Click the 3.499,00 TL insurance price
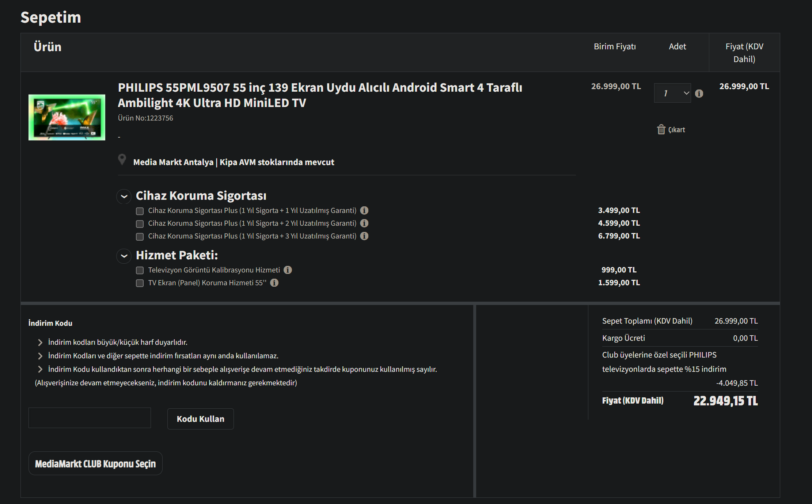Viewport: 812px width, 504px height. coord(619,210)
